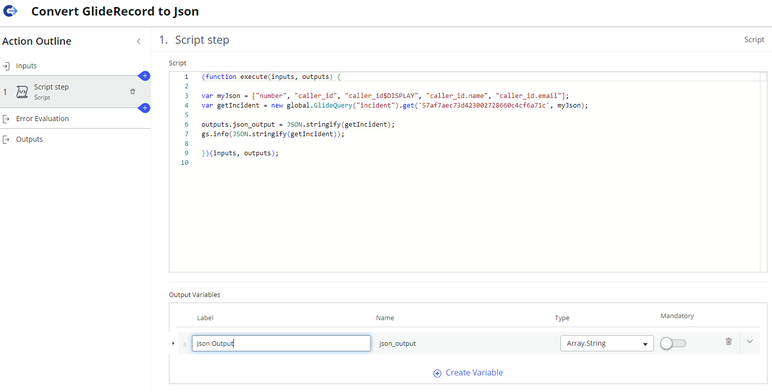Toggle the Mandatory switch for Json Output

click(673, 343)
